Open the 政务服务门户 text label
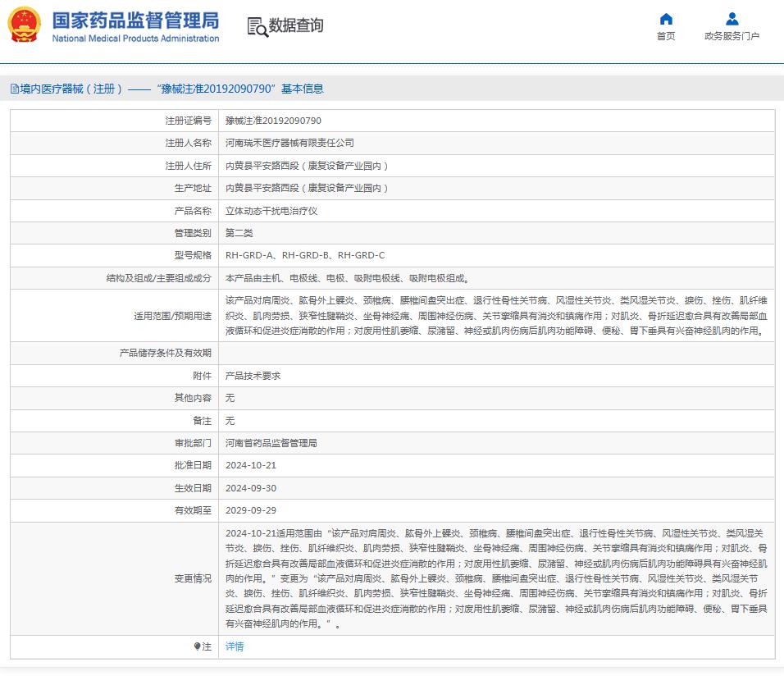 (732, 36)
